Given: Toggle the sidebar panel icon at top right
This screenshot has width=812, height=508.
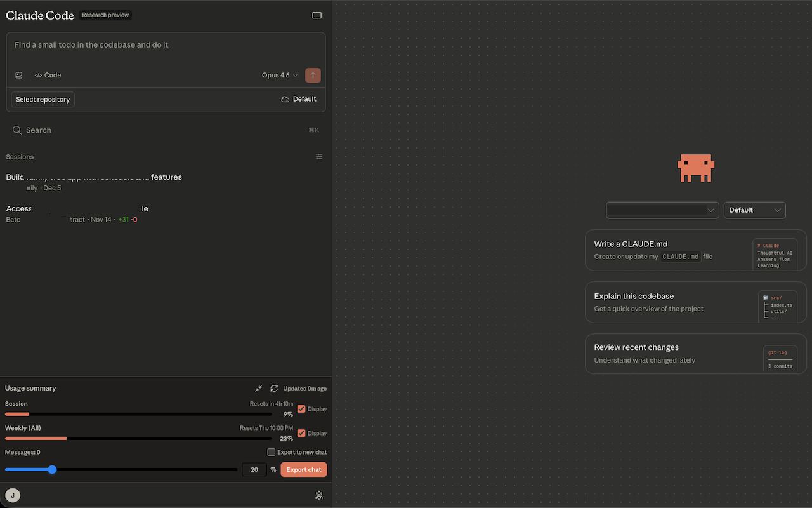Looking at the screenshot, I should click(317, 15).
